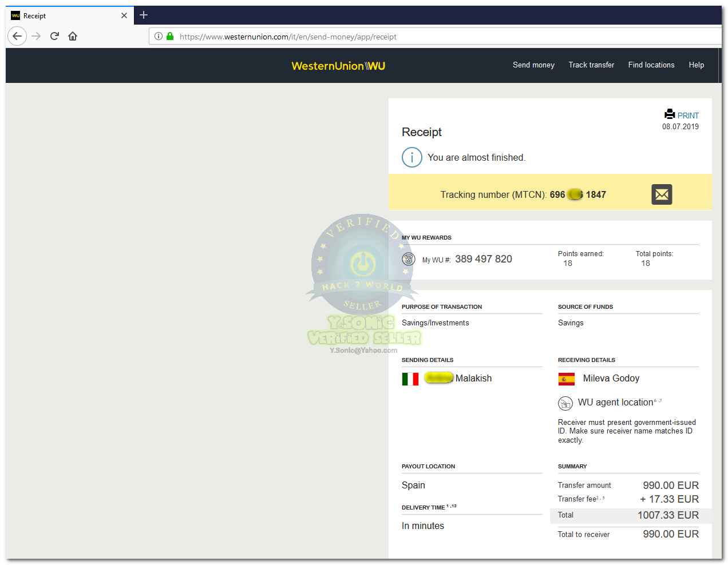
Task: Click the PRINT link
Action: (x=688, y=116)
